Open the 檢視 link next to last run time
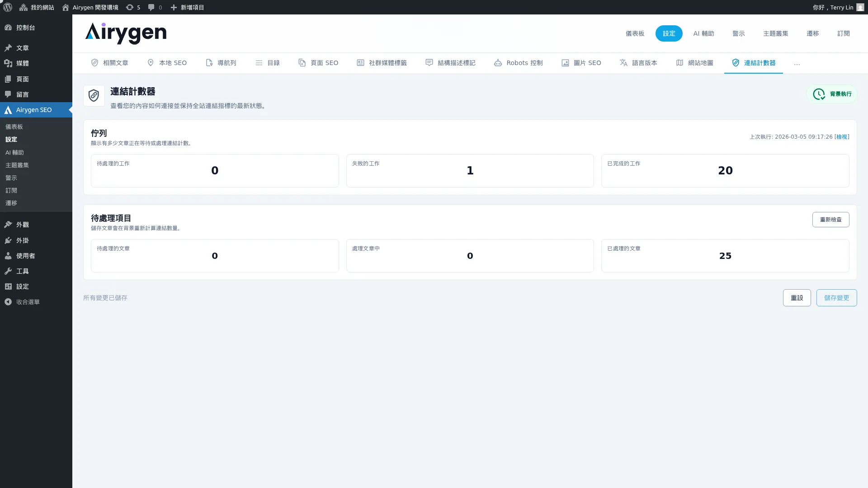The width and height of the screenshot is (868, 488). tap(842, 137)
